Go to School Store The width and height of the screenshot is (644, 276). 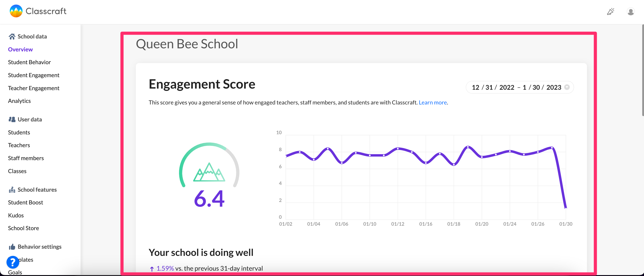point(23,228)
